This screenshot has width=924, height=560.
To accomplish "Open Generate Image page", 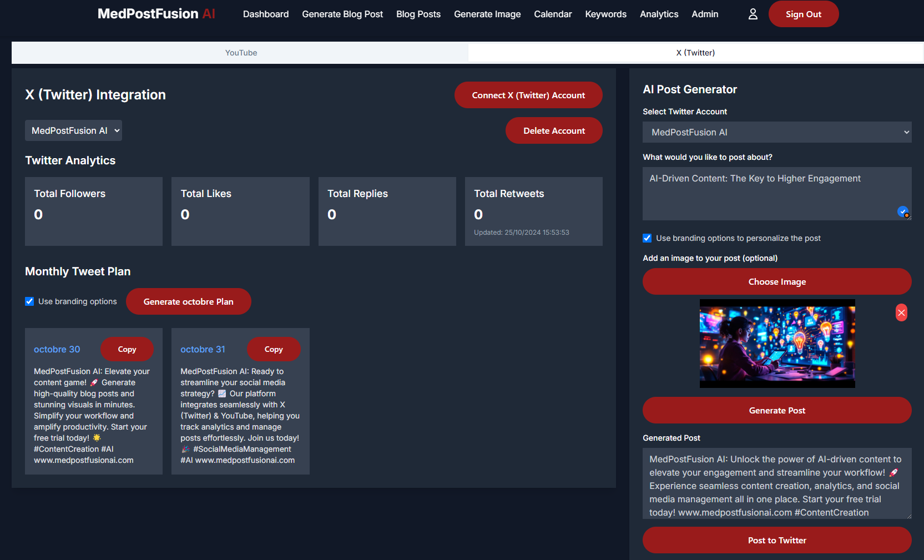I will pos(487,14).
